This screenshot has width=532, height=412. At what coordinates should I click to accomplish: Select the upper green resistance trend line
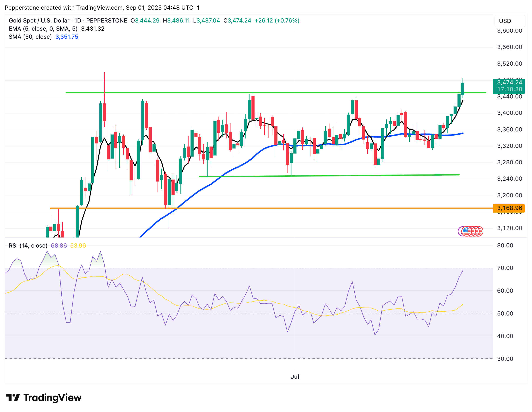[x=276, y=93]
